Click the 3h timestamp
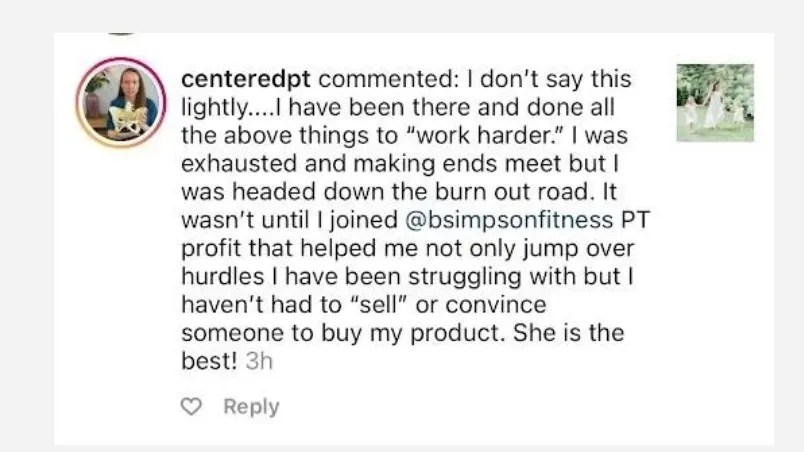 (x=259, y=361)
